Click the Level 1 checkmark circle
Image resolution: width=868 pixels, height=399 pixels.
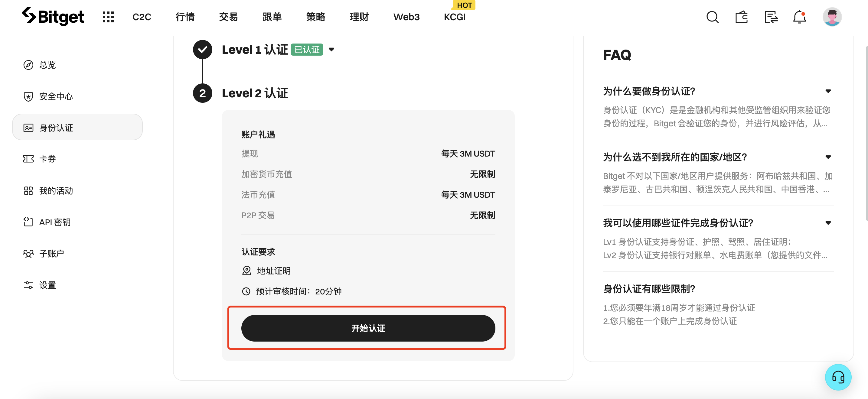coord(203,50)
